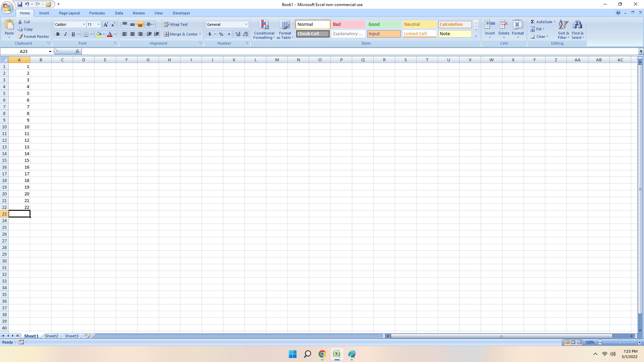Click the Increase Decimal icon

(237, 34)
